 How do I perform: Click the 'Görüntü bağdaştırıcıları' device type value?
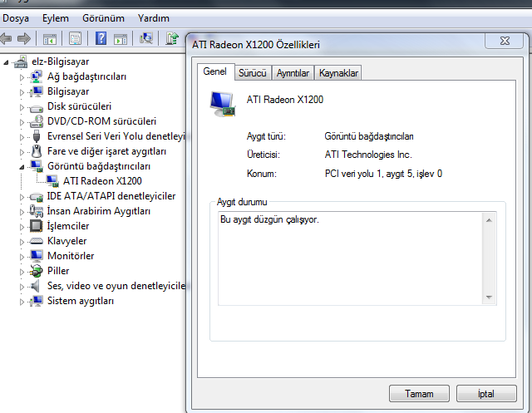[369, 136]
